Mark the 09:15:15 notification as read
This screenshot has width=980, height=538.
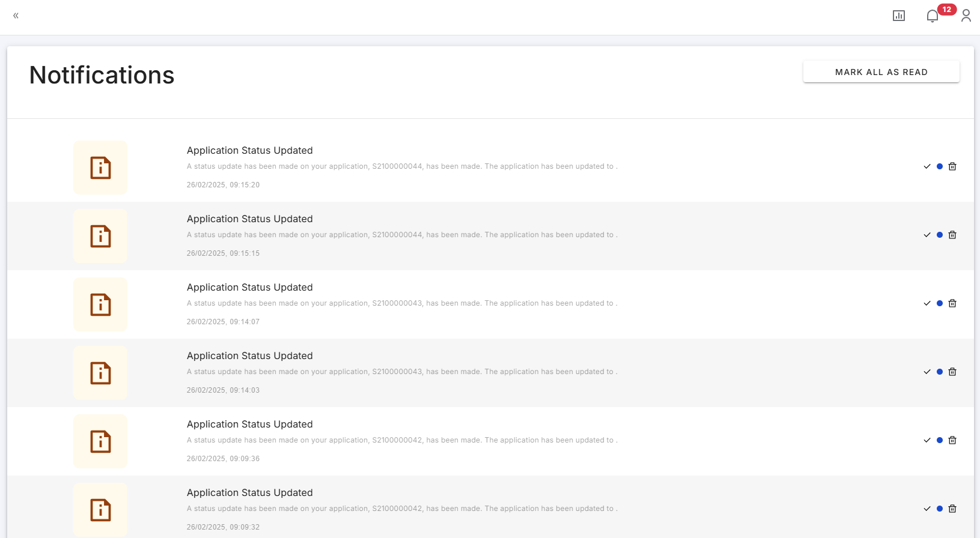[x=927, y=235]
